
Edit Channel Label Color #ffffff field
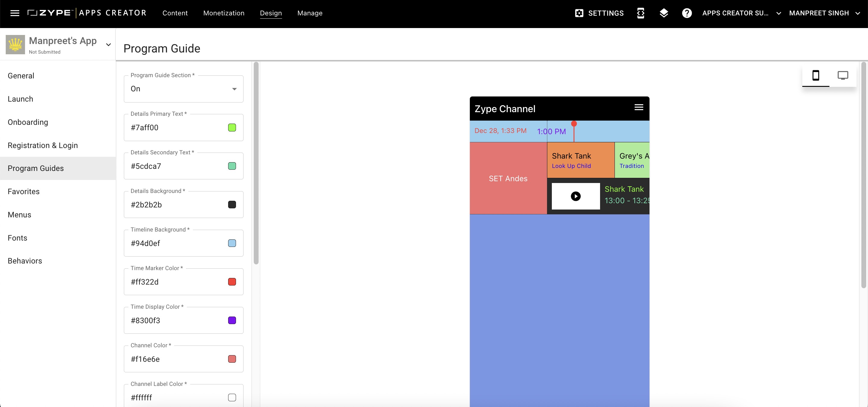[183, 396]
